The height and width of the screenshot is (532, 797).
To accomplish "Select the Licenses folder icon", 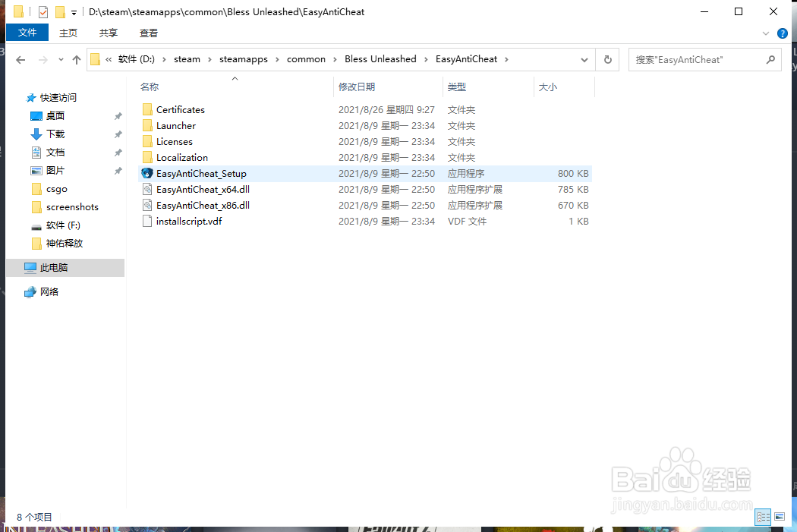I will 147,141.
